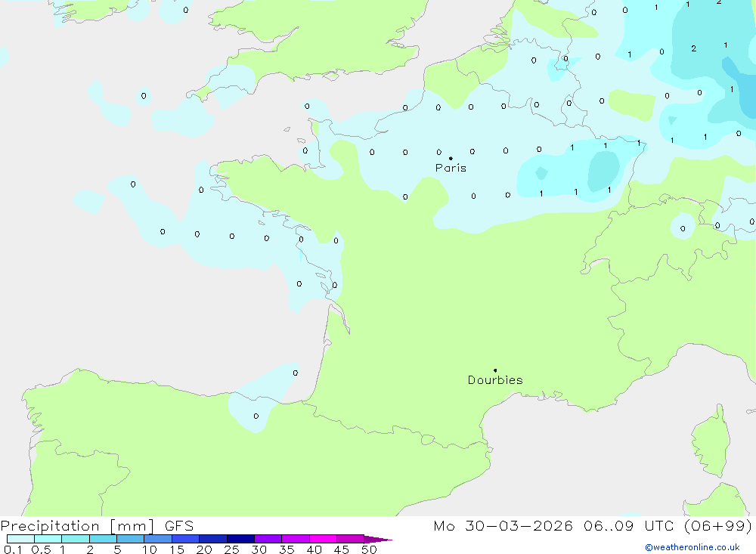Select the Paris city label
Screen dimensions: 756x554
(451, 168)
